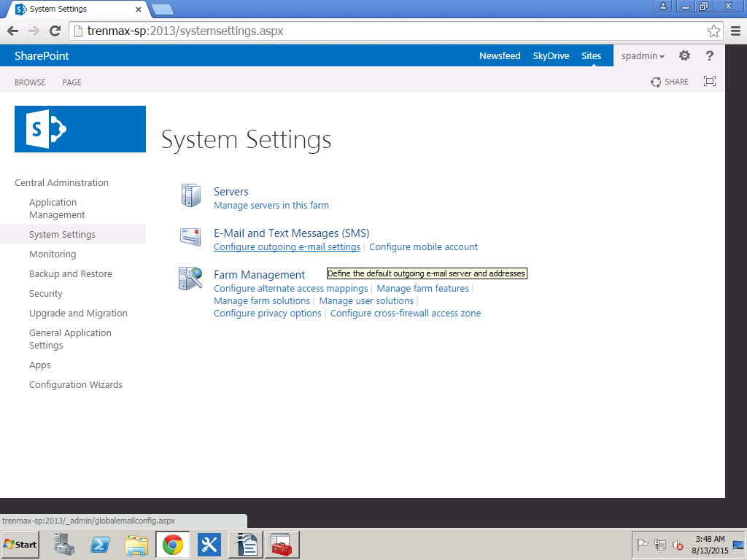This screenshot has width=747, height=560.
Task: Open Manage user solutions
Action: (x=366, y=301)
